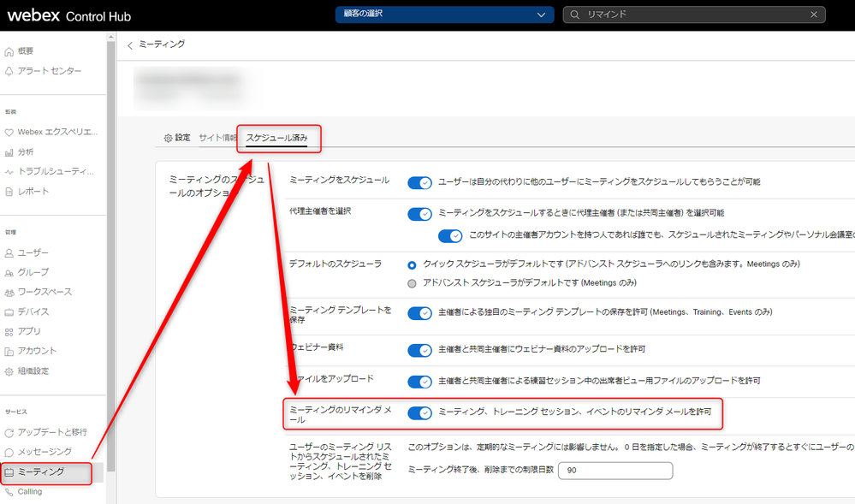
Task: Click the sidebar scroll-up arrow
Action: point(111,37)
